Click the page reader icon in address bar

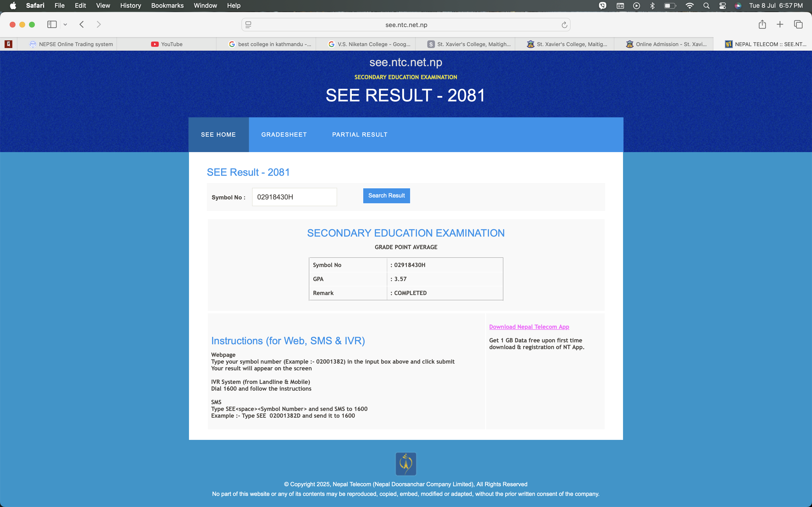[248, 25]
